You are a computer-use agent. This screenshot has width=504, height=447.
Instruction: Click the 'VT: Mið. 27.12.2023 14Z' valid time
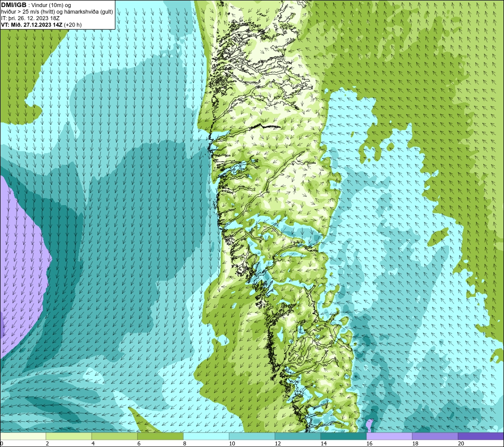pyautogui.click(x=32, y=25)
